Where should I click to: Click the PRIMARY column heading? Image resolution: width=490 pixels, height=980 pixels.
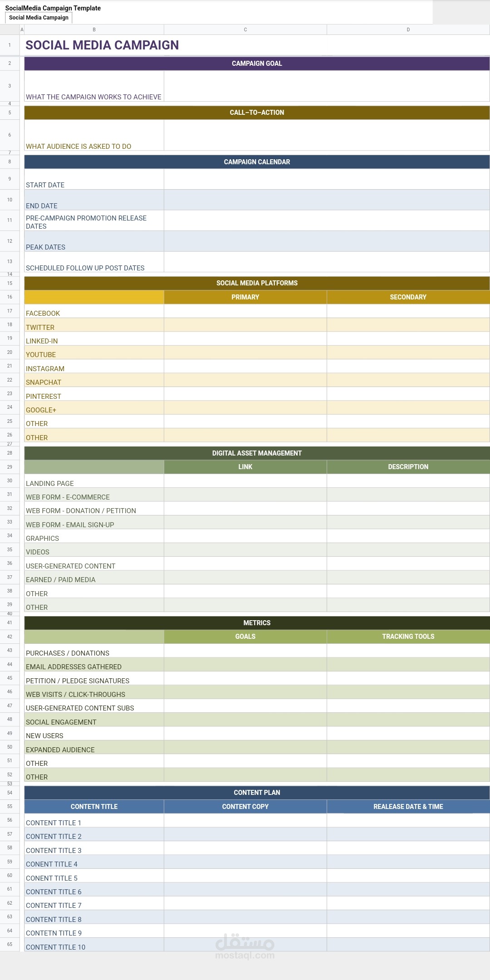(245, 297)
